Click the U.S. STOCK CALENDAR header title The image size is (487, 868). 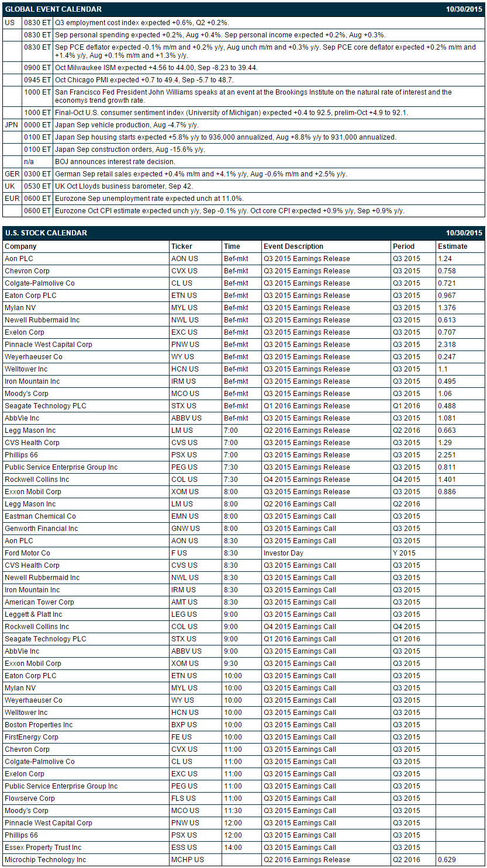pos(46,233)
